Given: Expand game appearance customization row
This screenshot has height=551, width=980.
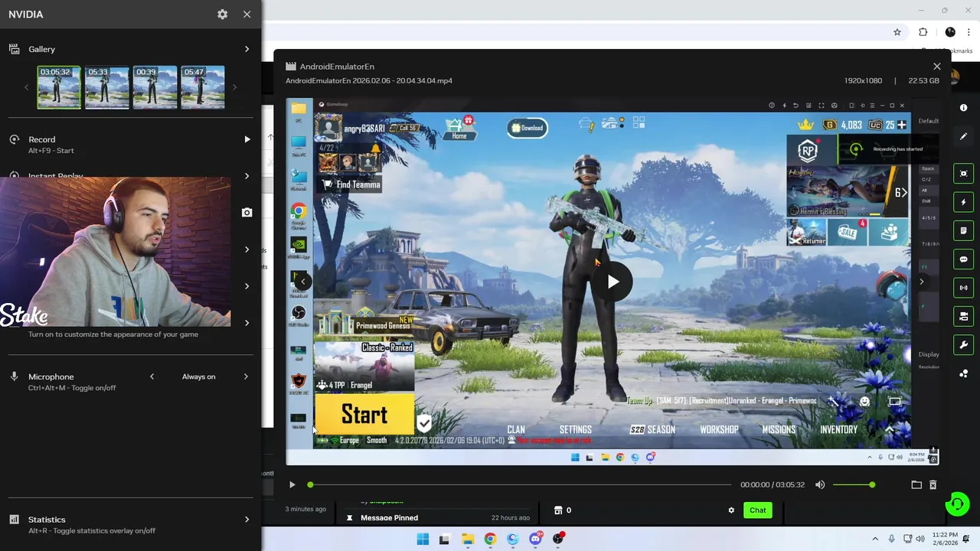Looking at the screenshot, I should click(x=247, y=323).
